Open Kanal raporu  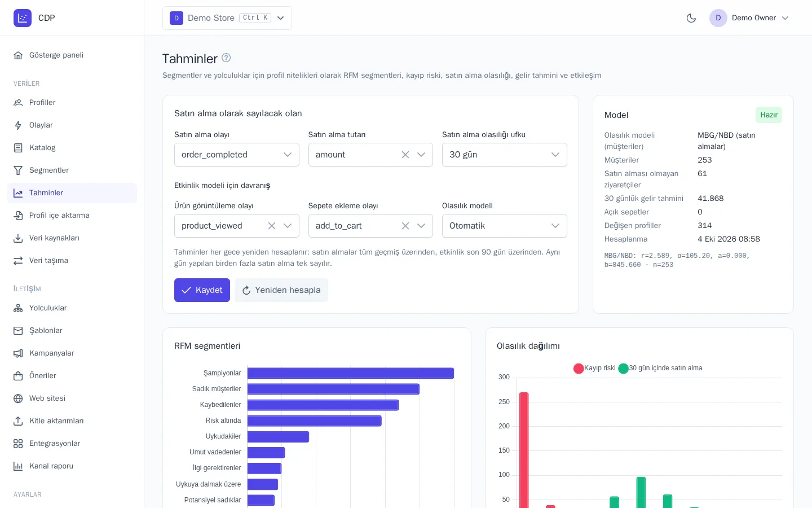click(72, 466)
